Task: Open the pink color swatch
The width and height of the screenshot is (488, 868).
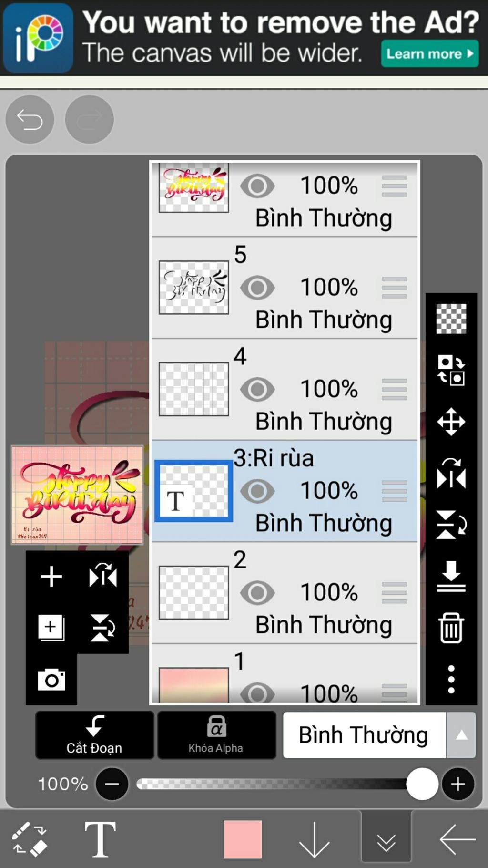Action: click(243, 839)
